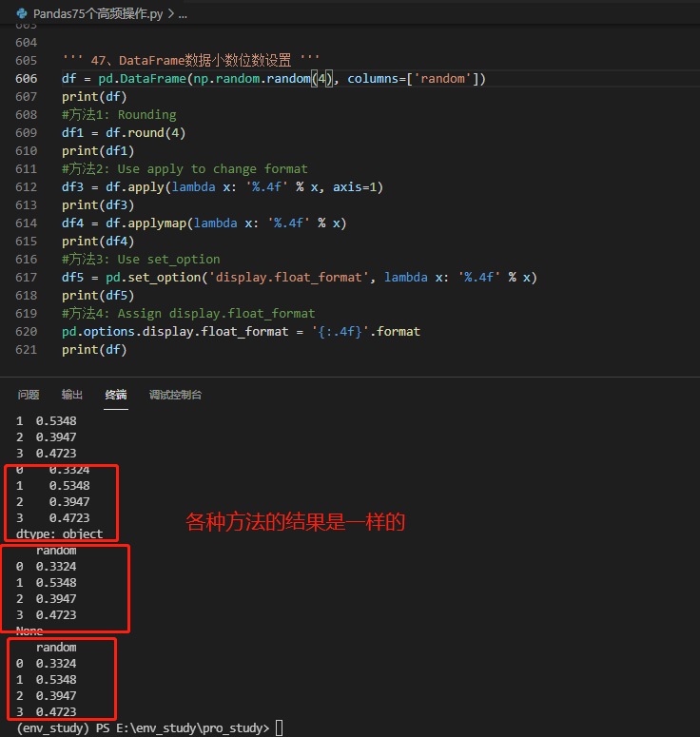Click 'print(df)' on line 621

coord(94,350)
